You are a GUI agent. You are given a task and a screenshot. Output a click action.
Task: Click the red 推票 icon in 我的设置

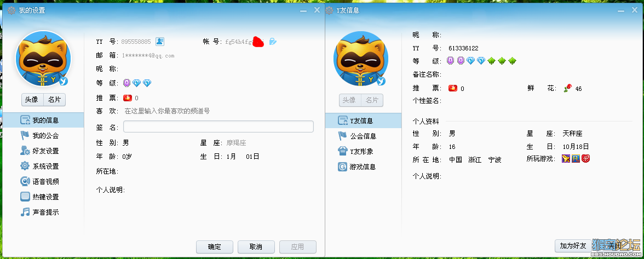127,97
